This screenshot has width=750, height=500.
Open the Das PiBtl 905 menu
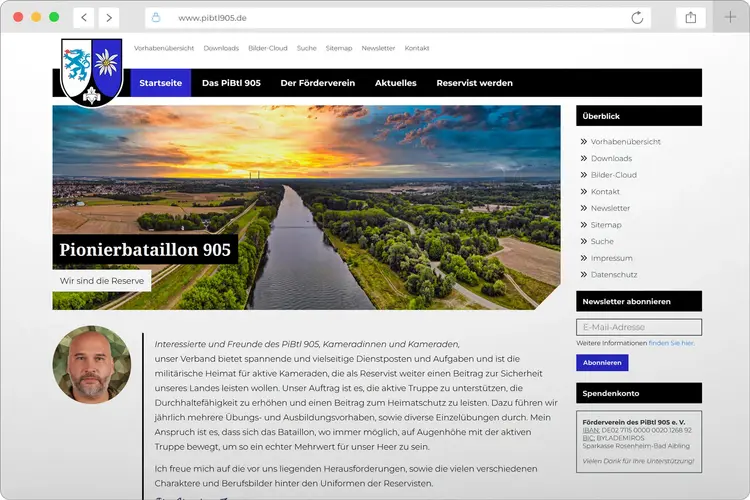tap(231, 83)
